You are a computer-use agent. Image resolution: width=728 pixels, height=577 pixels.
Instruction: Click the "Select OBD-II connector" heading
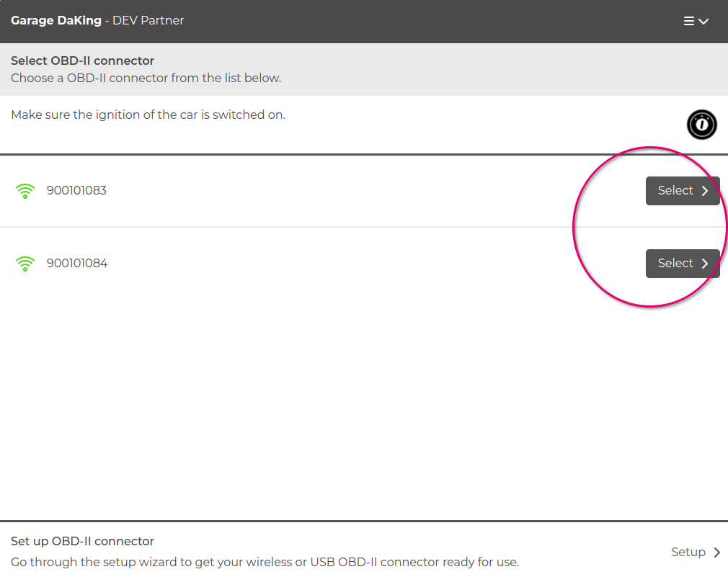[83, 61]
